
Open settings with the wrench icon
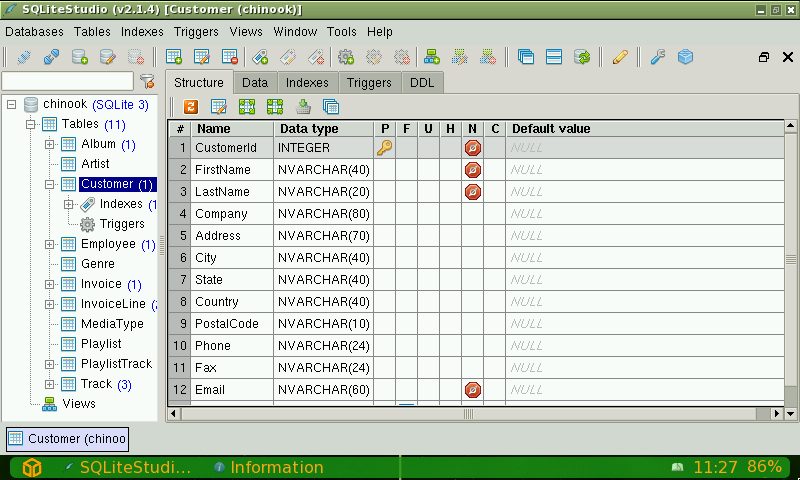[x=658, y=57]
